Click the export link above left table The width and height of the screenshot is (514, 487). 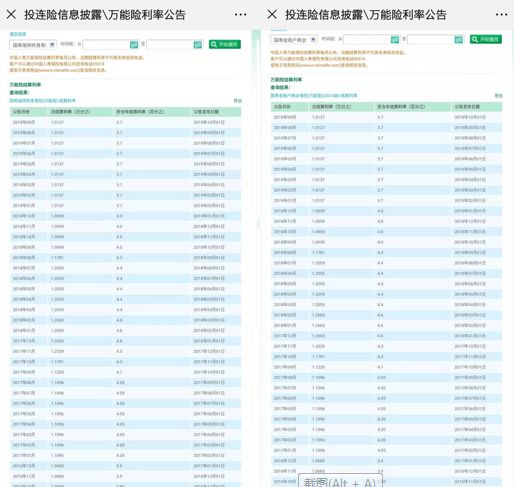click(237, 100)
